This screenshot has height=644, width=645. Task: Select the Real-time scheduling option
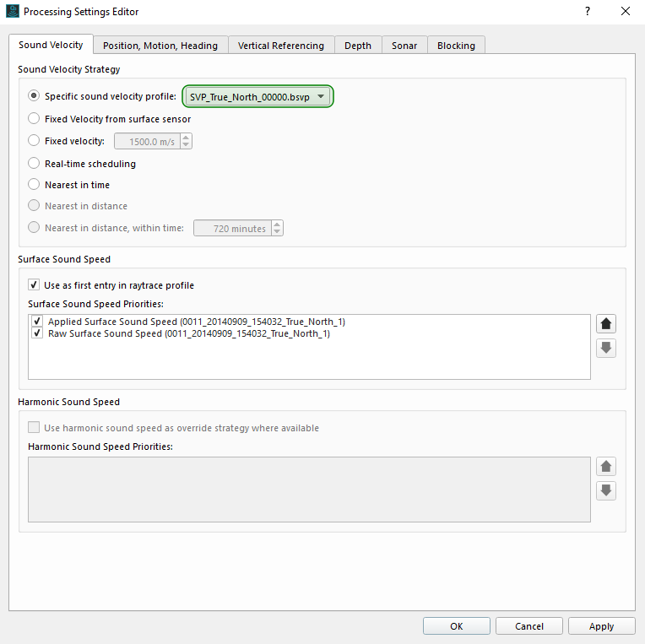35,164
